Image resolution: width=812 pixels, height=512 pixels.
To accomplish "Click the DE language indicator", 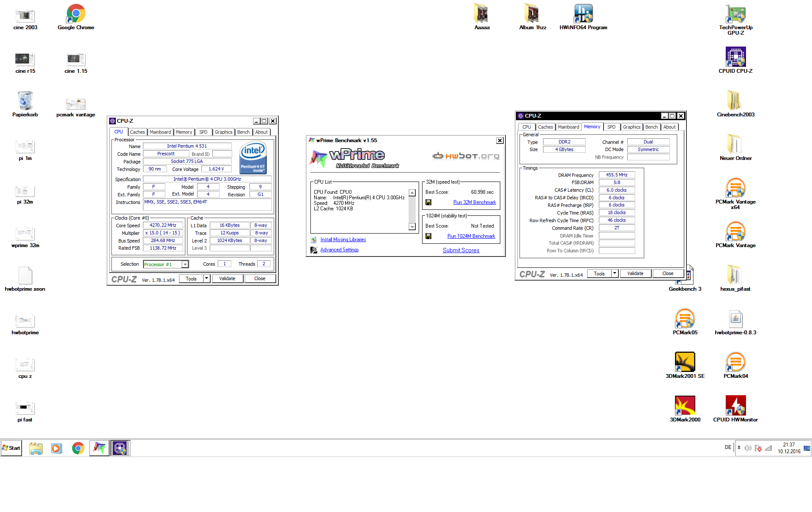I will coord(728,447).
